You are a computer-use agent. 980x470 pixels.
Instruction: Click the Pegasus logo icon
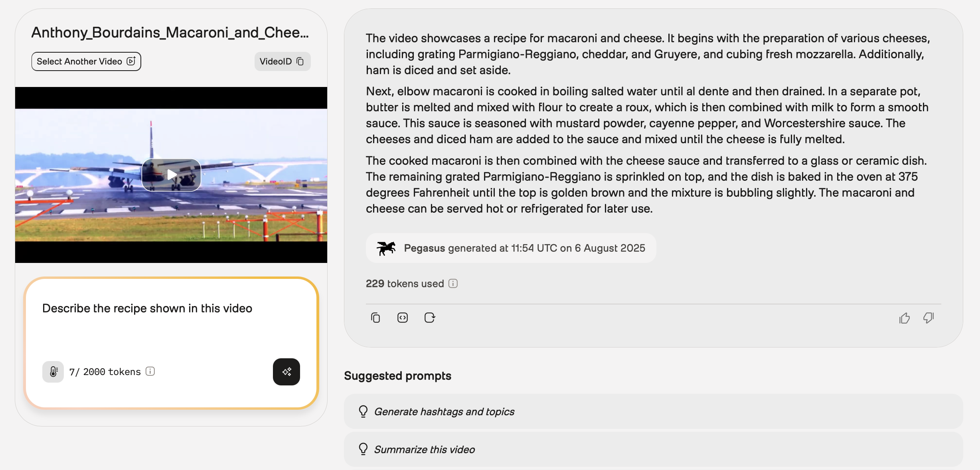point(386,248)
